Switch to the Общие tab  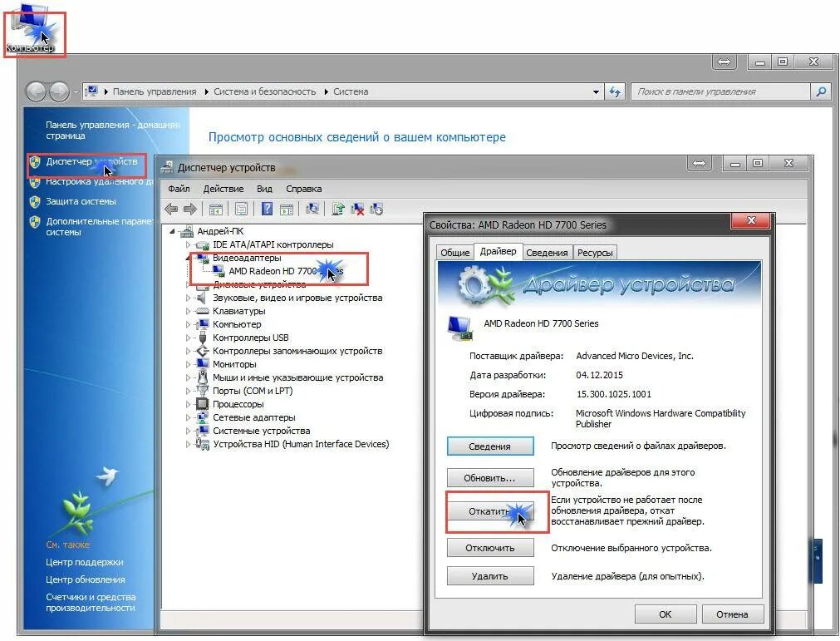[454, 253]
